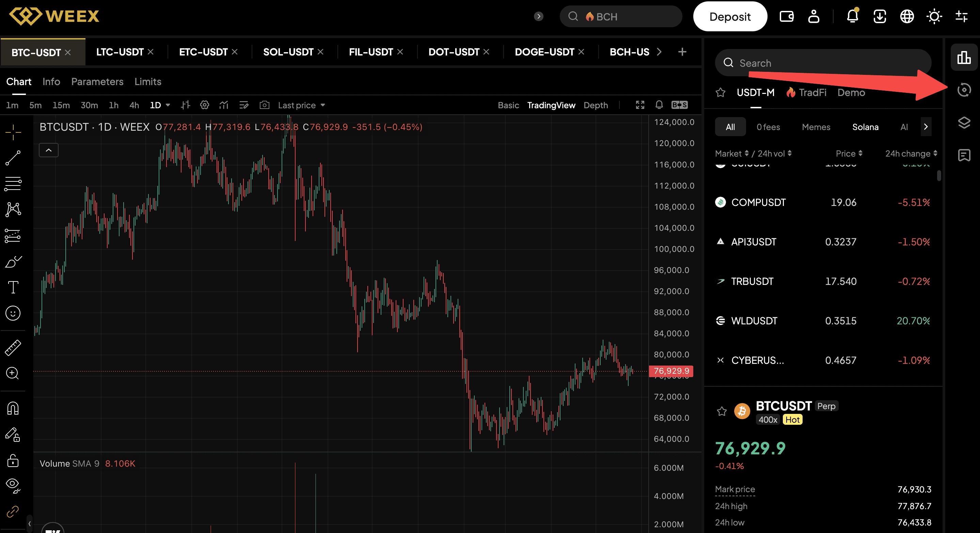The image size is (980, 533).
Task: Open the chat message sidebar icon
Action: pos(964,155)
